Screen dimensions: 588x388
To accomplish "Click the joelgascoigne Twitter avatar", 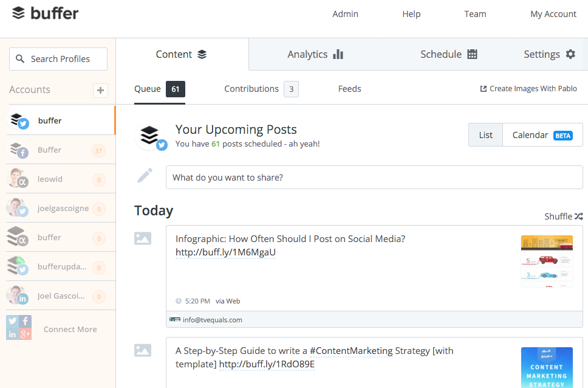I will point(18,208).
